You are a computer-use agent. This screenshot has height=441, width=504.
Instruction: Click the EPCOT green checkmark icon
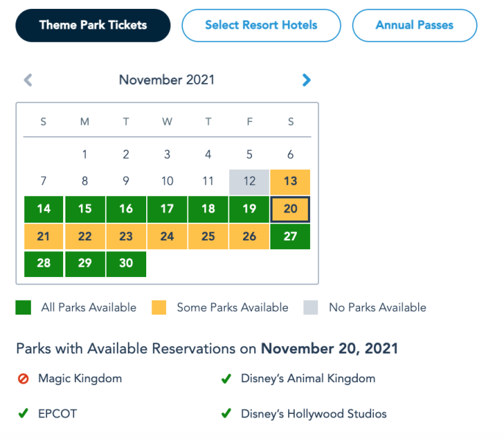24,414
